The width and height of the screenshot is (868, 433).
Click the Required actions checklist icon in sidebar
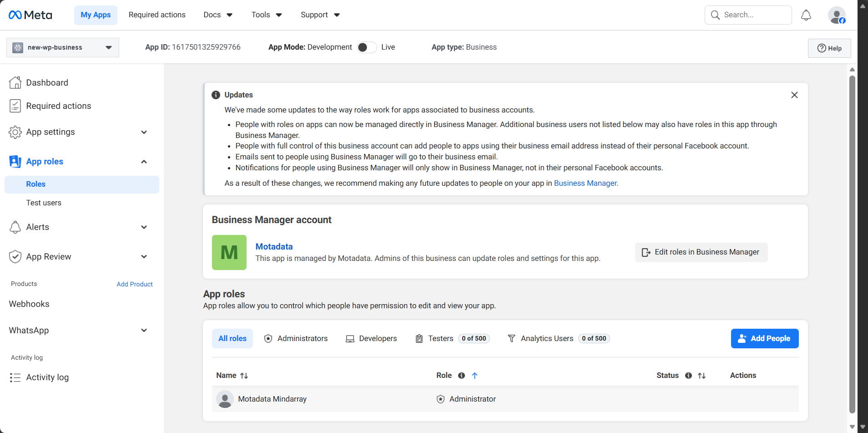15,106
